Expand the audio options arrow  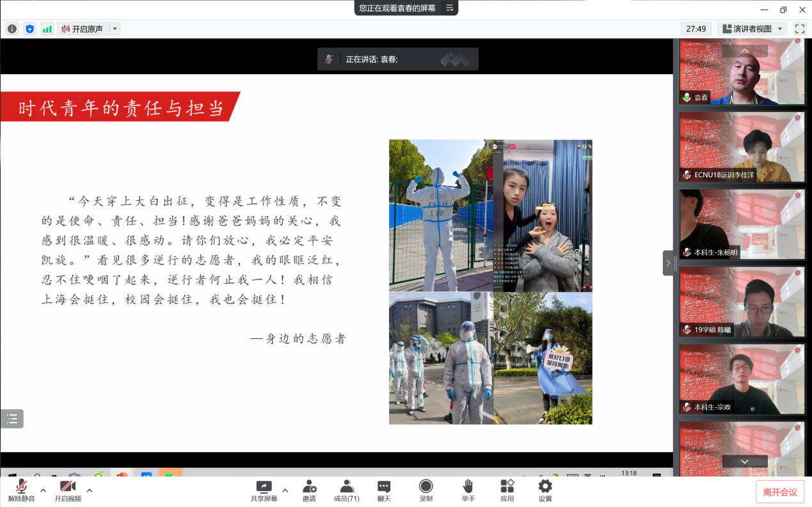[43, 490]
